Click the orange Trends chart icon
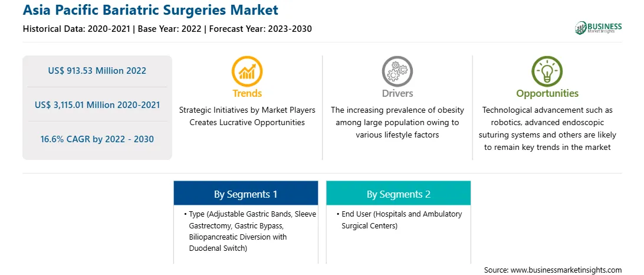The width and height of the screenshot is (644, 275). coord(247,71)
